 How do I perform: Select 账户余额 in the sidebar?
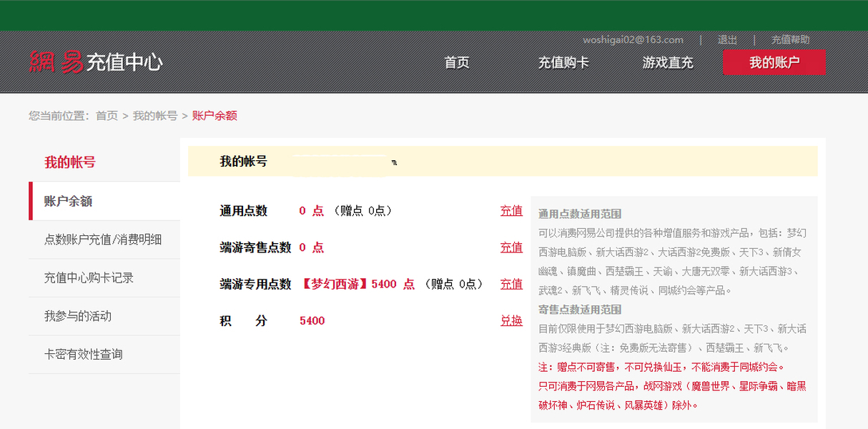pos(104,201)
